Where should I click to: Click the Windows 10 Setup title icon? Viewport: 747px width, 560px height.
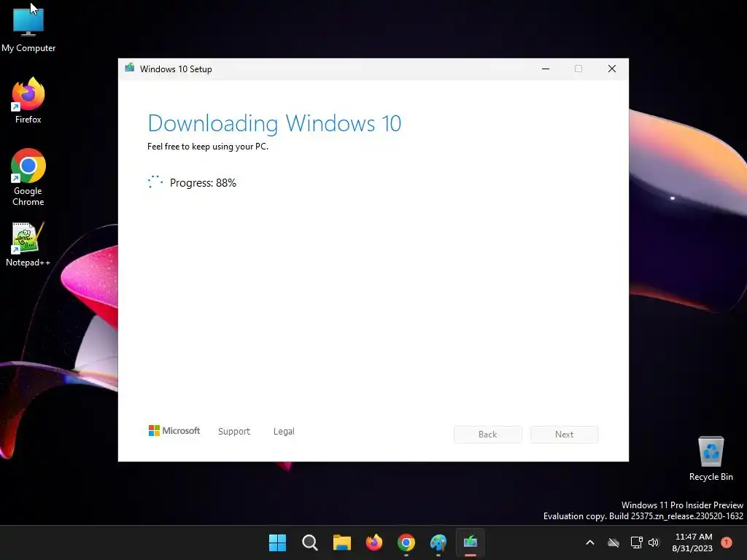click(130, 68)
